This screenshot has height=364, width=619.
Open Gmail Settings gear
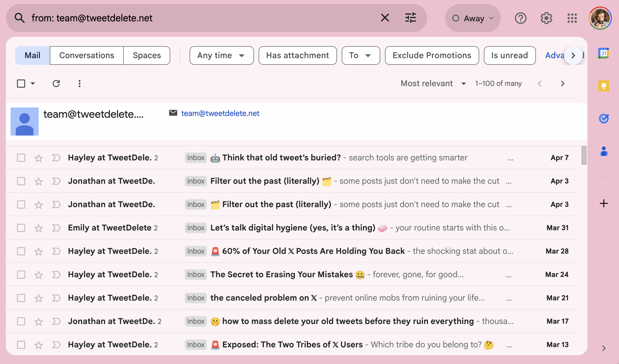pos(546,18)
